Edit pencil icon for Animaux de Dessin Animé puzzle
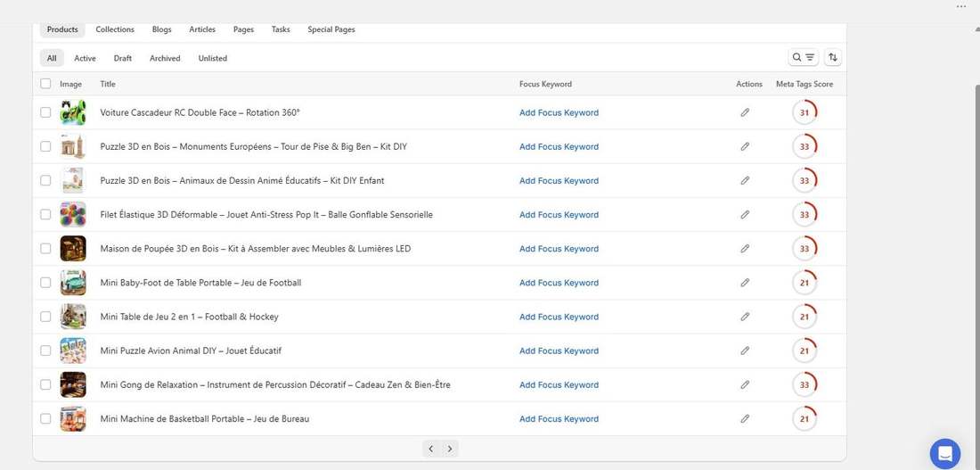The image size is (980, 470). click(x=745, y=180)
